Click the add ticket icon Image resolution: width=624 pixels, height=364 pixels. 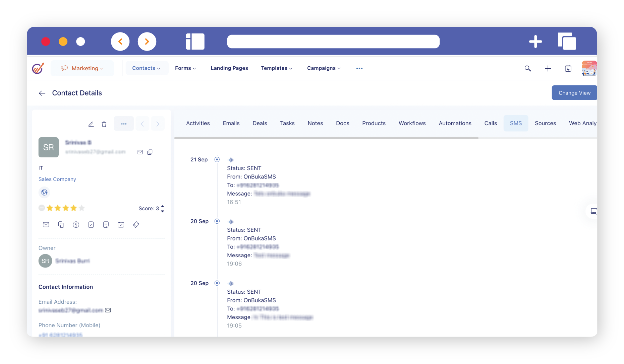(x=136, y=225)
